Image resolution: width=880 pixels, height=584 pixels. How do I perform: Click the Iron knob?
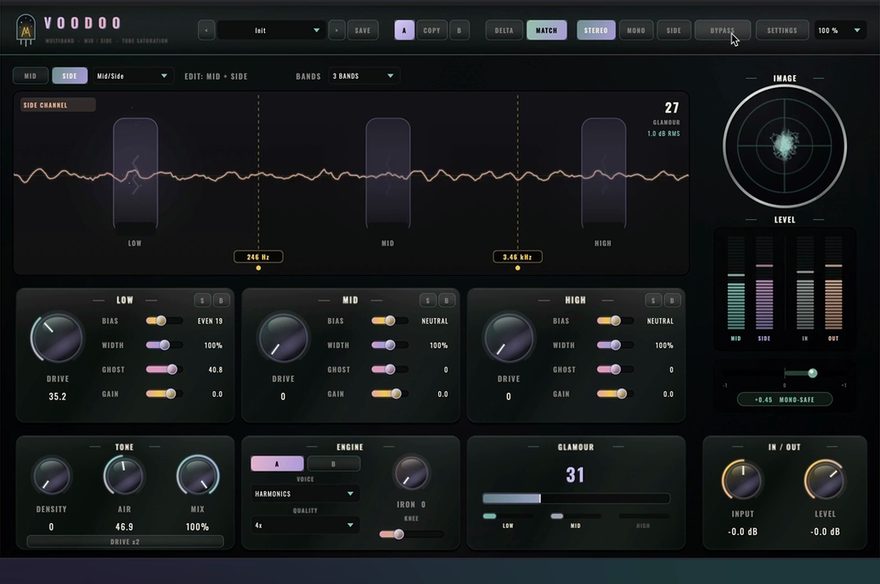(x=411, y=473)
